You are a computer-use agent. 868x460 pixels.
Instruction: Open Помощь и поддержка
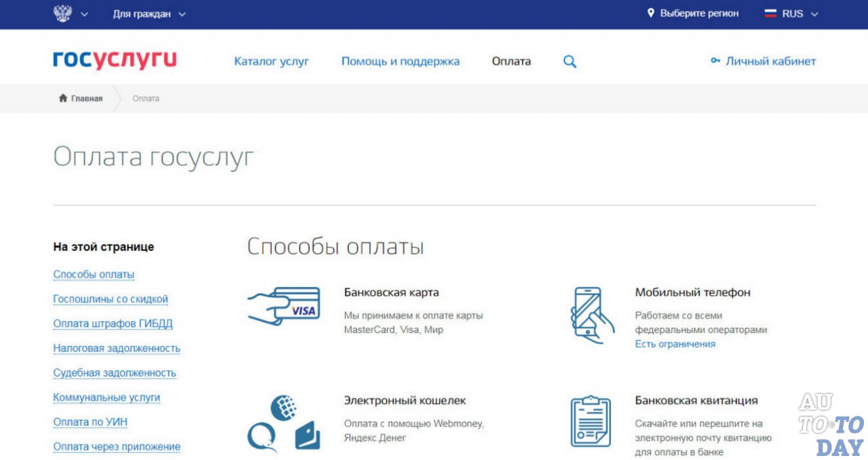[x=400, y=61]
